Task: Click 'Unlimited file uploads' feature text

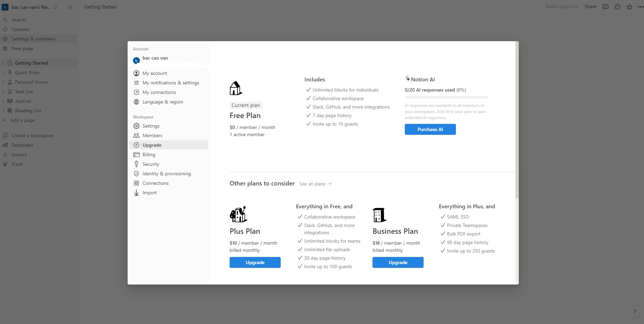Action: point(327,249)
